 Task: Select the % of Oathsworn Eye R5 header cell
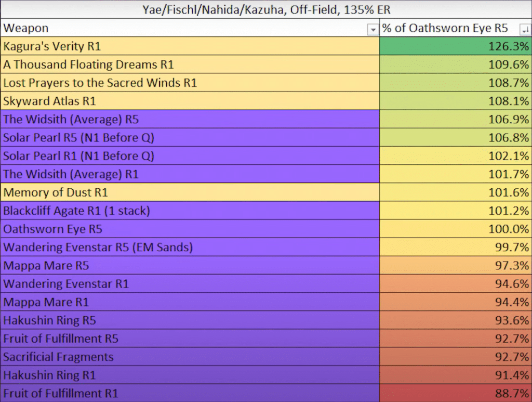pyautogui.click(x=456, y=28)
